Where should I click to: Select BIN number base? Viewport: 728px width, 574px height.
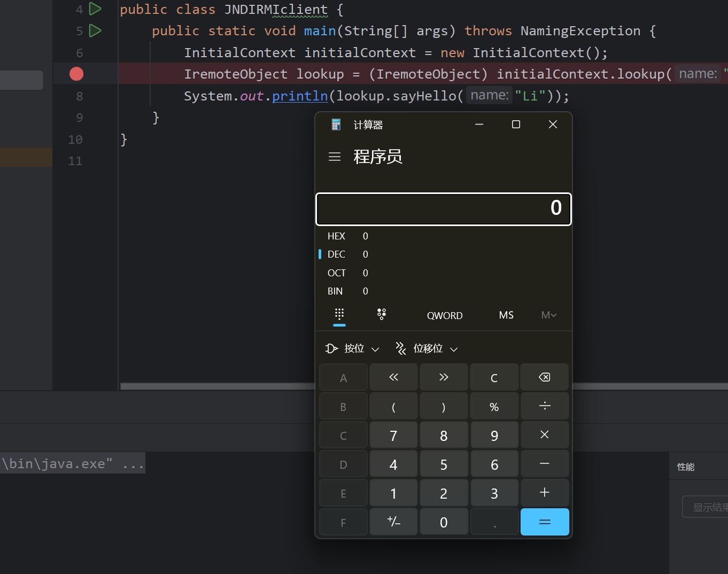pyautogui.click(x=335, y=291)
